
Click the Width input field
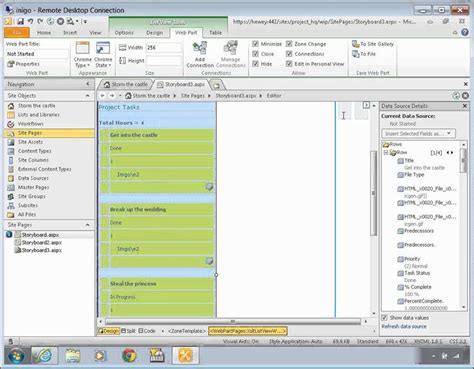[x=164, y=48]
